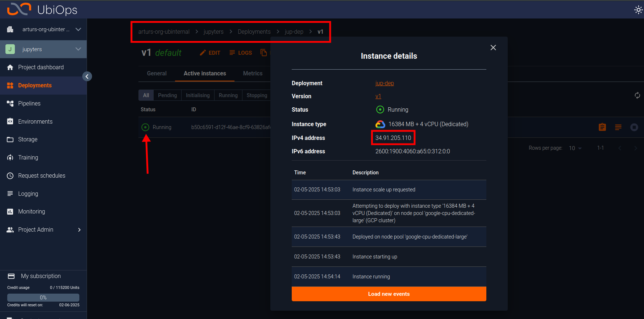Click the Deployments sidebar icon
Image resolution: width=644 pixels, height=319 pixels.
10,86
